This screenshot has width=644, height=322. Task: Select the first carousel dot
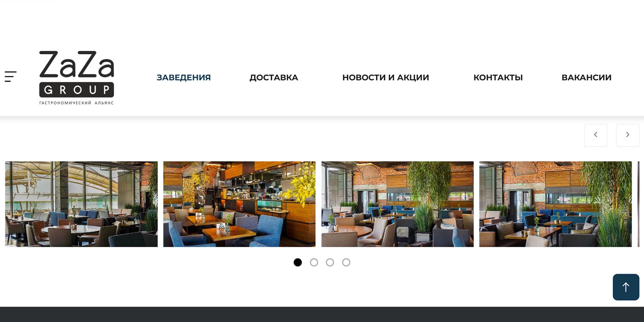point(298,263)
